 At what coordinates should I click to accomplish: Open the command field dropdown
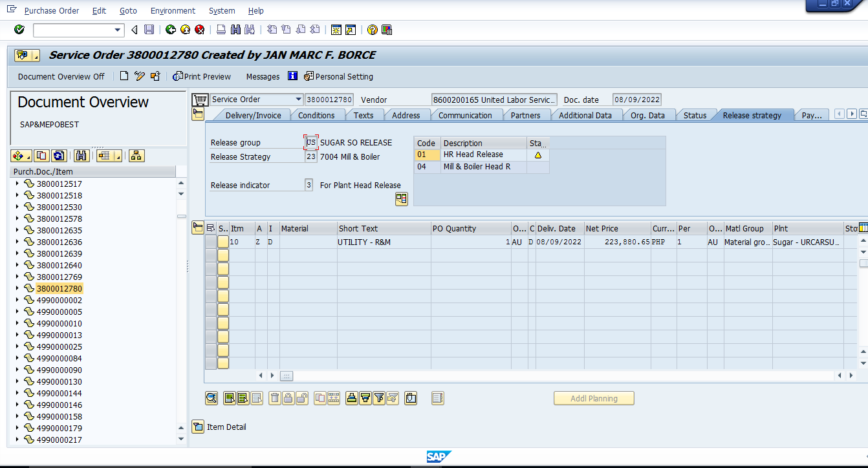click(118, 30)
